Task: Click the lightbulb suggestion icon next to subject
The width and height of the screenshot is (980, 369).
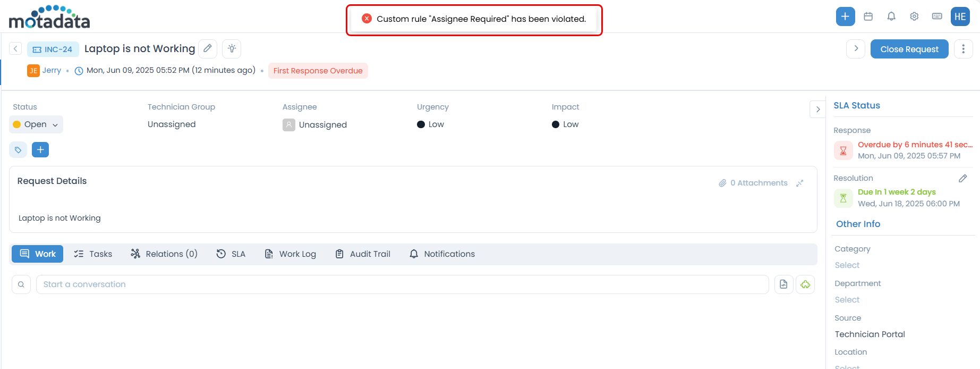Action: tap(232, 48)
